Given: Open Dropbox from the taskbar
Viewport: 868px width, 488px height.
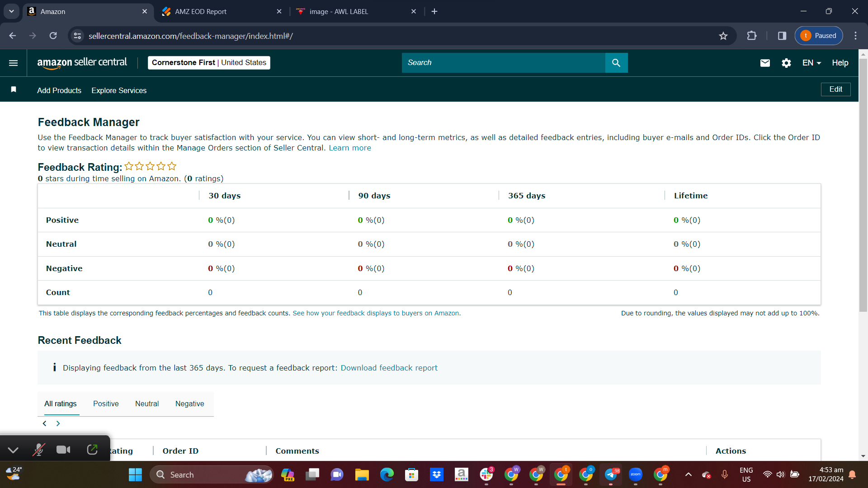Looking at the screenshot, I should pos(437,474).
